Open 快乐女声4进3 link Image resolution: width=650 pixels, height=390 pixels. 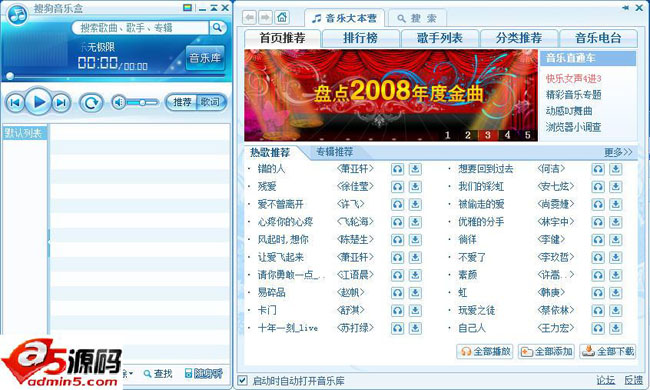click(x=573, y=79)
